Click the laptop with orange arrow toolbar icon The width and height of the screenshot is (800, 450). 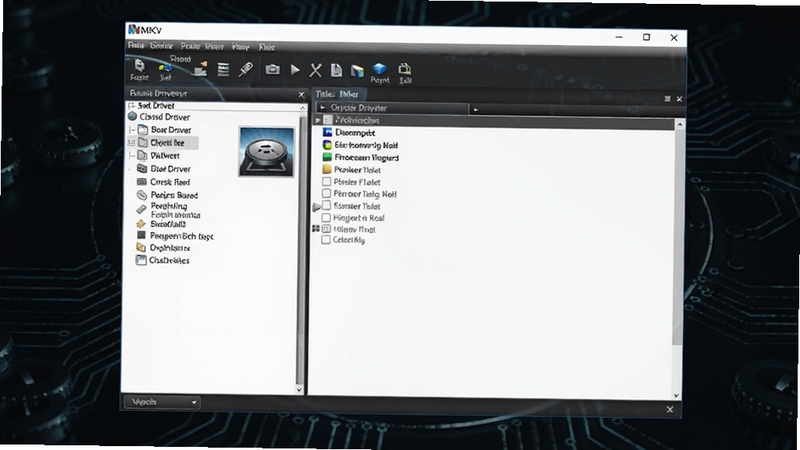point(201,68)
